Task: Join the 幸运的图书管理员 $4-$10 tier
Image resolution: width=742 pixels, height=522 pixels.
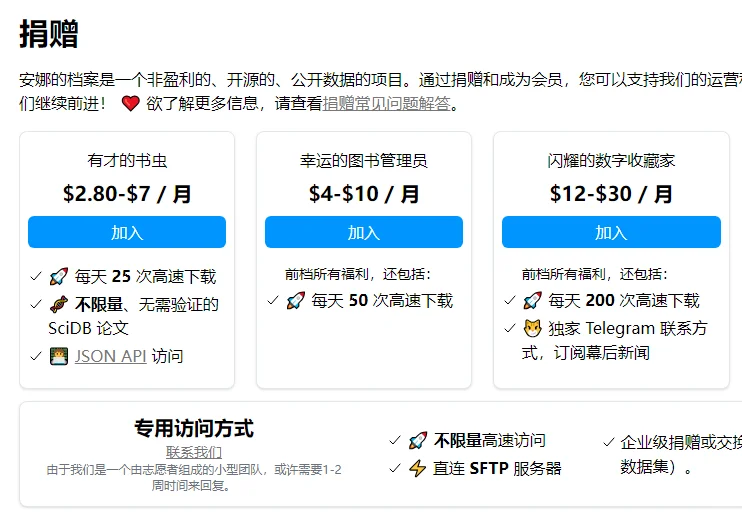Action: (364, 232)
